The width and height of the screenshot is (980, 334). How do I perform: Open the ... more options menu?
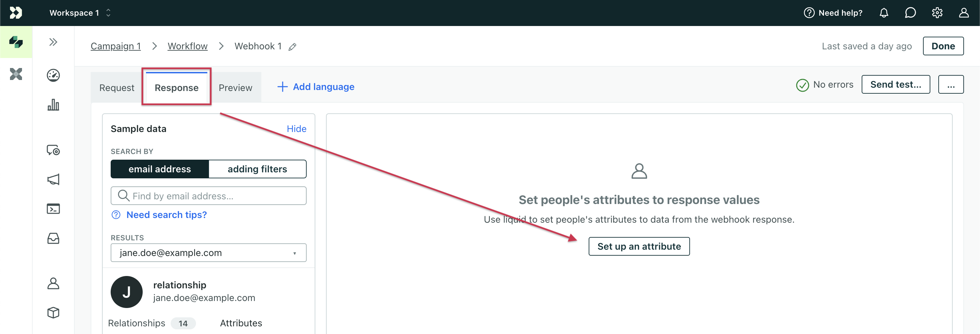point(951,84)
